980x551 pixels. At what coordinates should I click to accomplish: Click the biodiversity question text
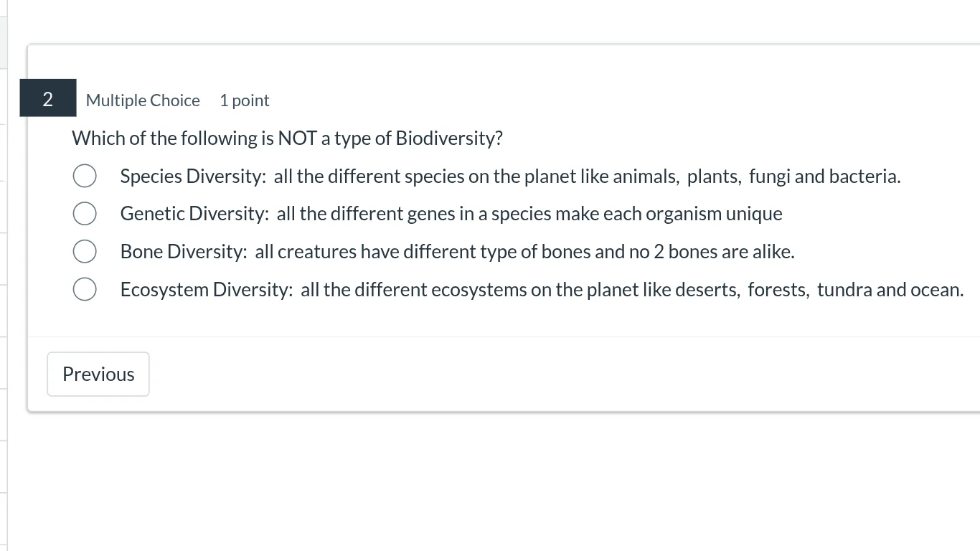(x=287, y=138)
